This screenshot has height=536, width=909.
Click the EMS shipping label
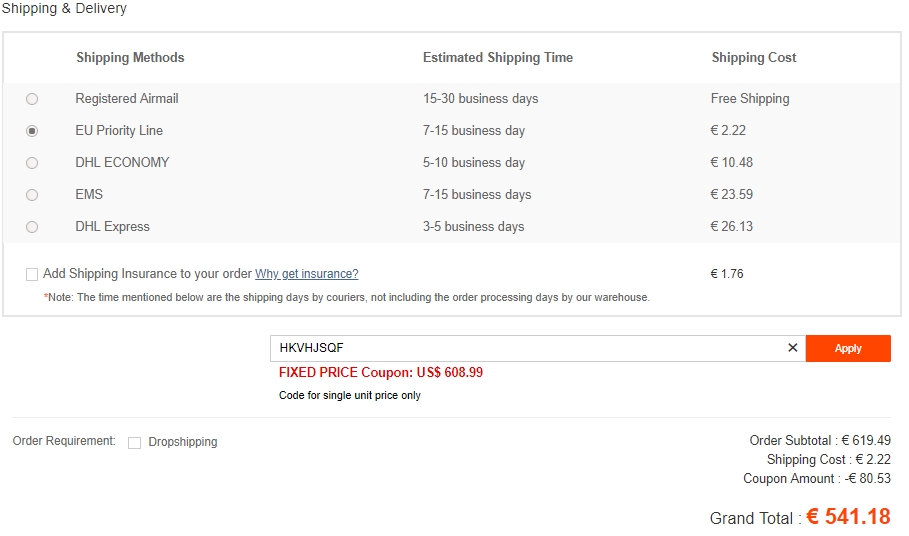89,195
